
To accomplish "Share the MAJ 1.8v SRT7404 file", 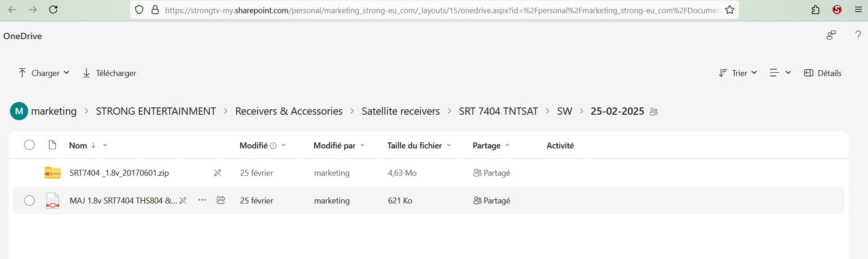I will [x=221, y=200].
